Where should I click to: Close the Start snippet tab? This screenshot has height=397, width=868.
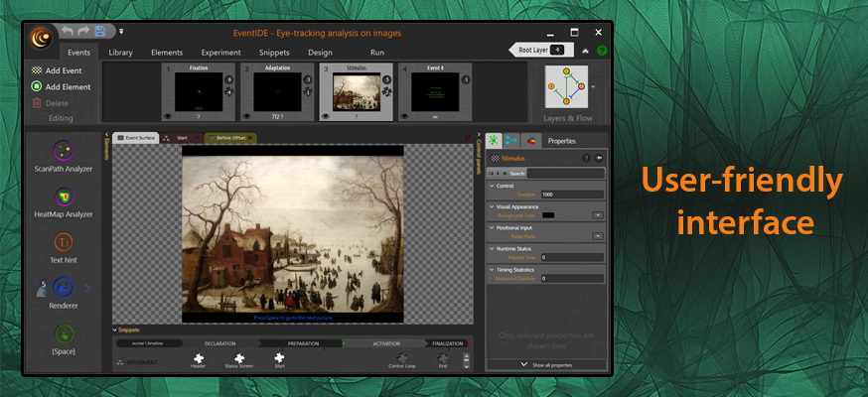[x=198, y=138]
